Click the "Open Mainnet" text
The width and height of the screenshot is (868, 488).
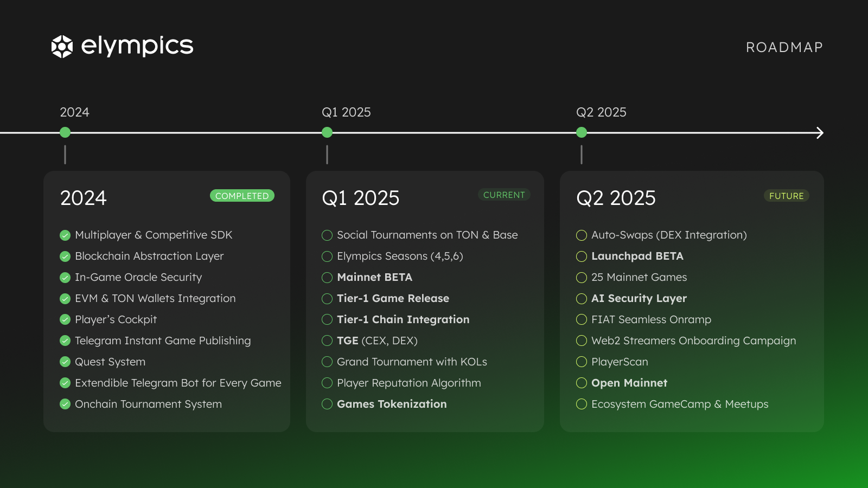pos(629,383)
